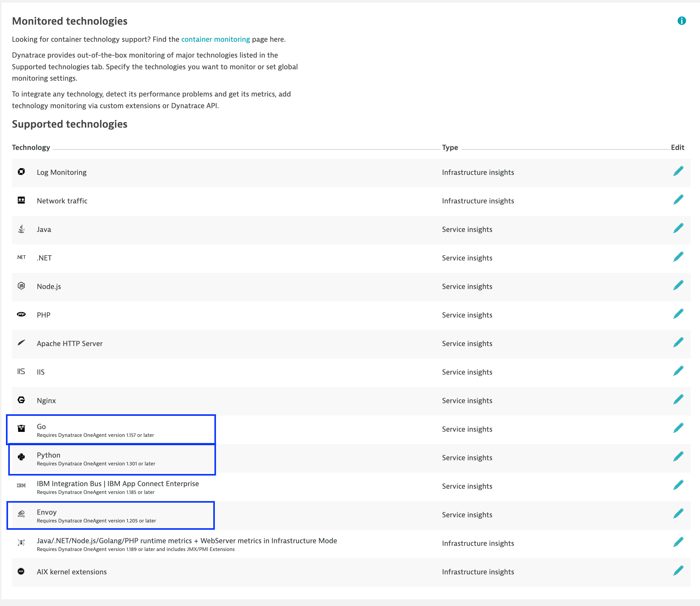Click the Node.js edit pencil
Screen dimensions: 700x606
click(678, 285)
